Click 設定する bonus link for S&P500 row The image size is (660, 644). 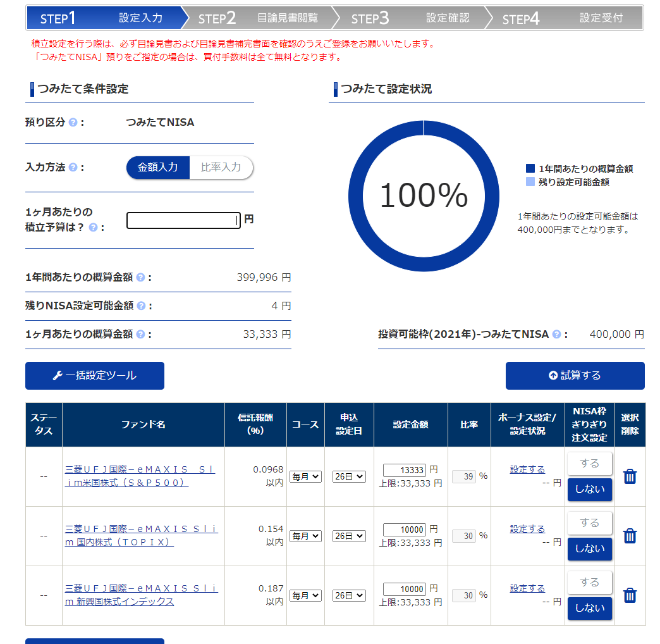(527, 469)
